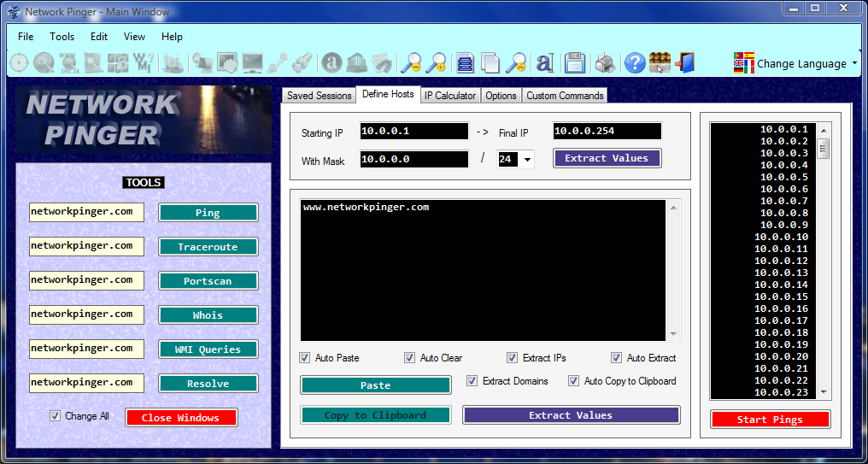Viewport: 868px width, 464px height.
Task: Switch to the Options tab
Action: tap(501, 96)
